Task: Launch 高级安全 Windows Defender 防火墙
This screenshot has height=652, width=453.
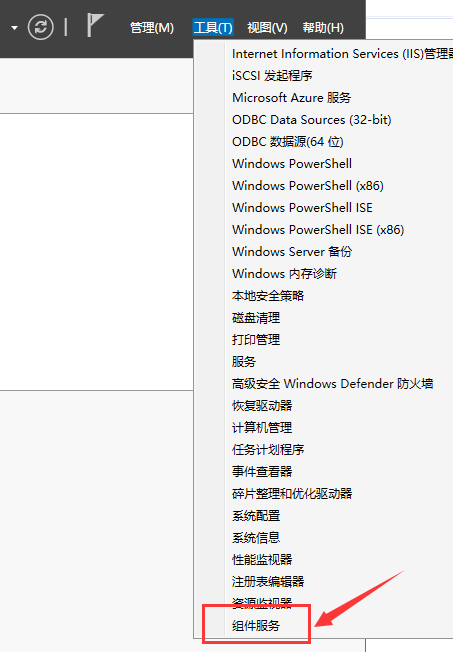Action: (x=332, y=383)
